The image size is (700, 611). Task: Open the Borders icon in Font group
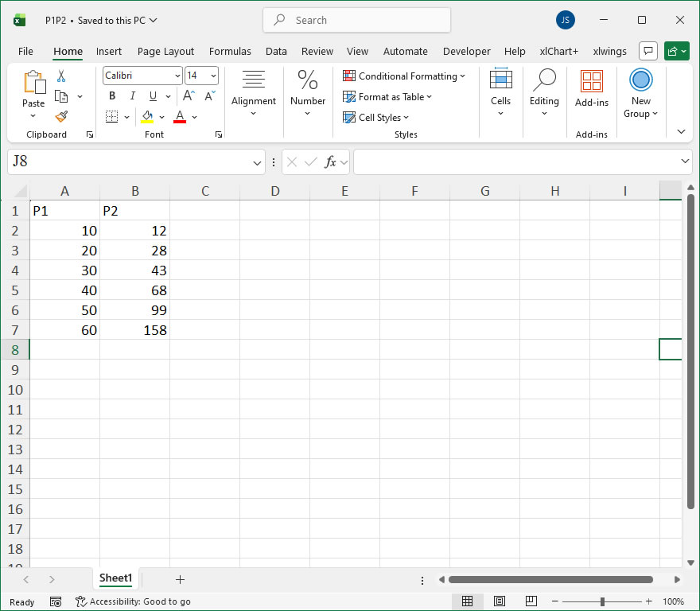(x=111, y=117)
